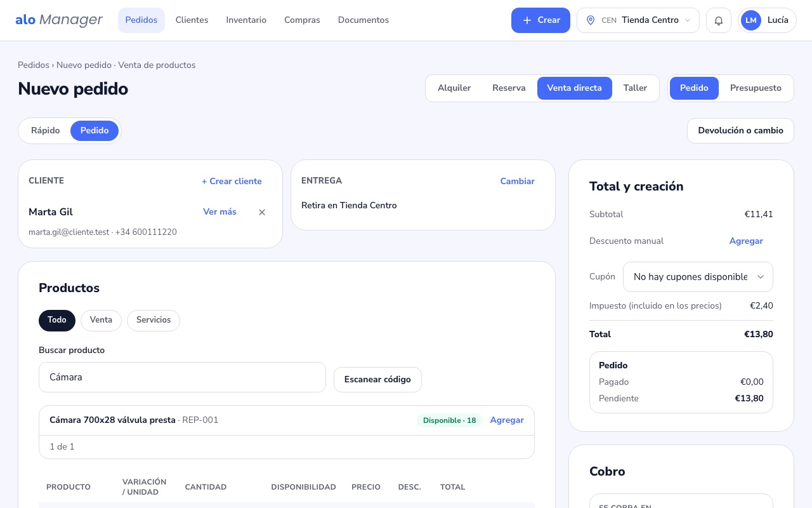Select the Venta directa order type

(574, 88)
